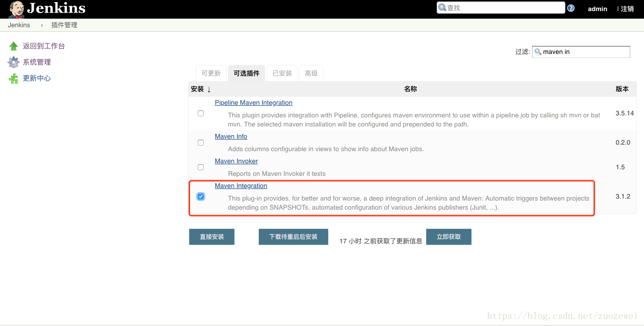Switch to the 可更新 tab
Image resolution: width=644 pixels, height=326 pixels.
[211, 73]
